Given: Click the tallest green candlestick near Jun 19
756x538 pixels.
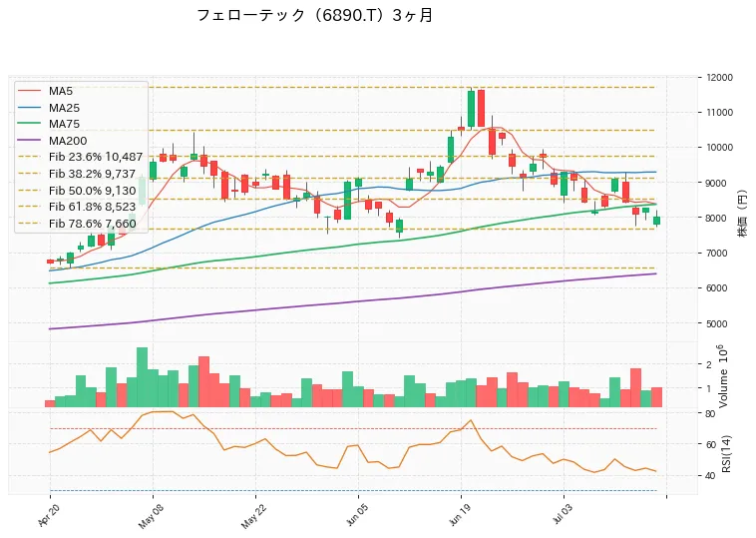Looking at the screenshot, I should [471, 109].
